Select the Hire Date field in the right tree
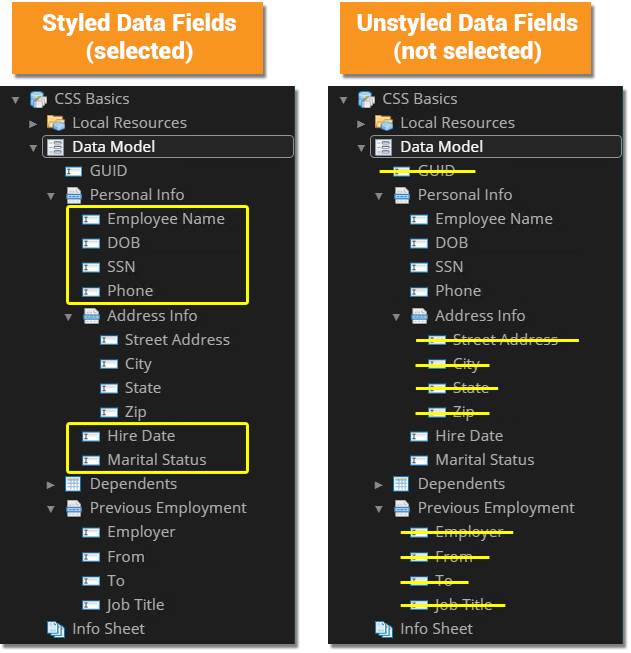 468,436
